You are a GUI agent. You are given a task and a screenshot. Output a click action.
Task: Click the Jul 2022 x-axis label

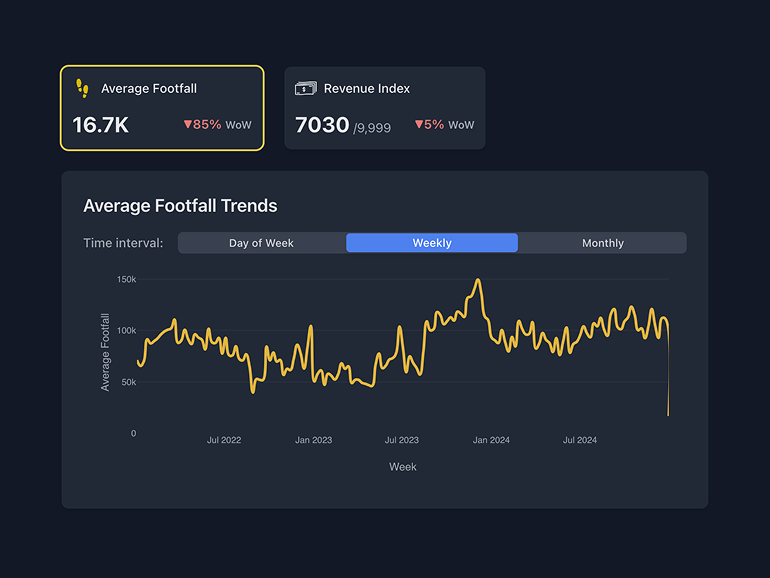click(x=224, y=440)
